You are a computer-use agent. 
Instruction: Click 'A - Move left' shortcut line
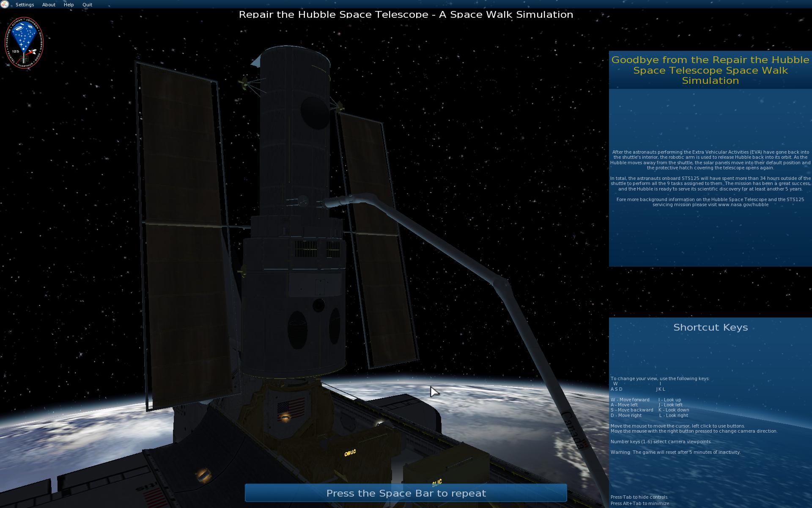click(x=624, y=405)
